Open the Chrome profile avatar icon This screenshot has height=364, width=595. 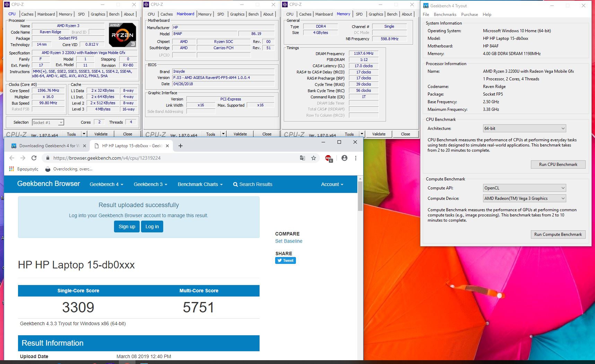pos(344,158)
